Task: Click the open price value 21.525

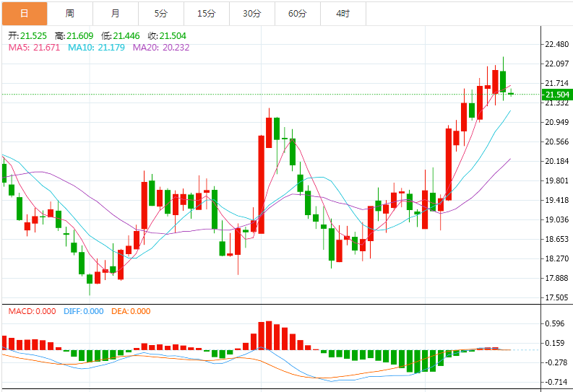Action: point(33,36)
